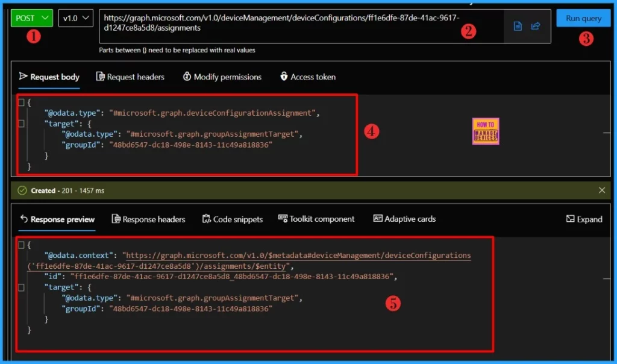The width and height of the screenshot is (617, 364).
Task: Click the "id" value in response preview
Action: [231, 277]
